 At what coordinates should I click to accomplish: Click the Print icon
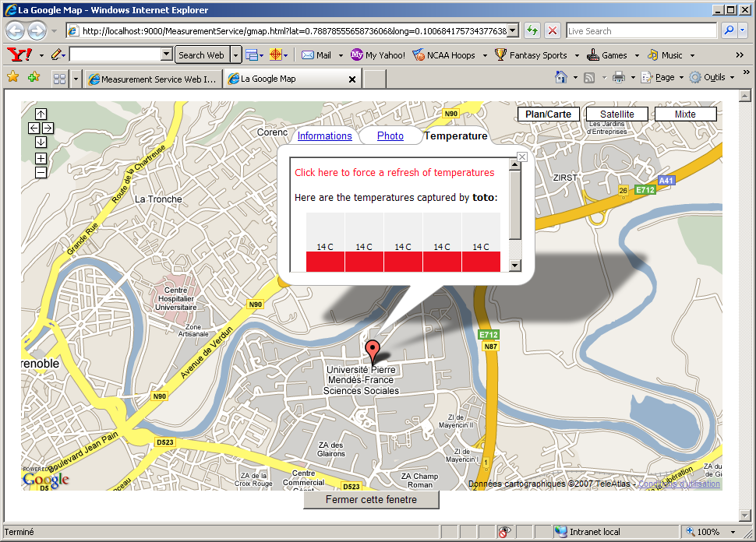tap(619, 77)
